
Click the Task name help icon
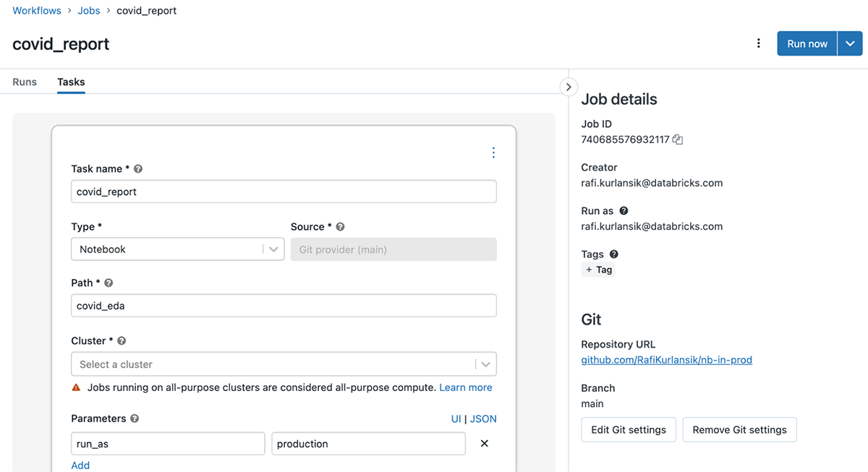point(138,168)
